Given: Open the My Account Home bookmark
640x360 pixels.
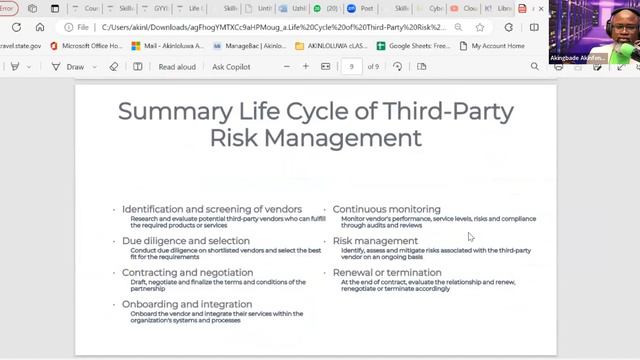Looking at the screenshot, I should (x=492, y=46).
